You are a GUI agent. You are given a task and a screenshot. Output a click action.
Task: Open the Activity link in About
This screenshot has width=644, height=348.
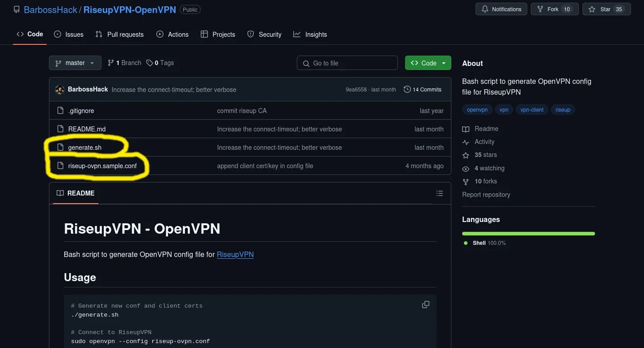click(x=479, y=142)
